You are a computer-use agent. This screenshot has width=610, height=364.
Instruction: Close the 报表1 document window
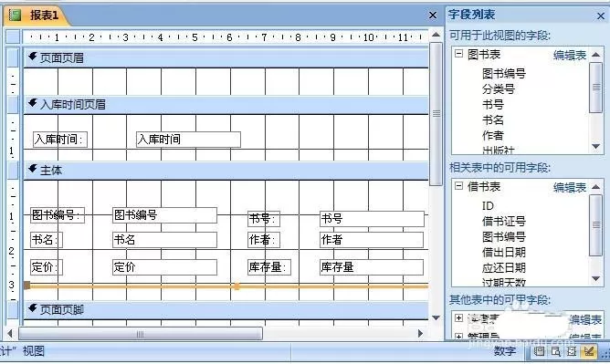coord(433,16)
